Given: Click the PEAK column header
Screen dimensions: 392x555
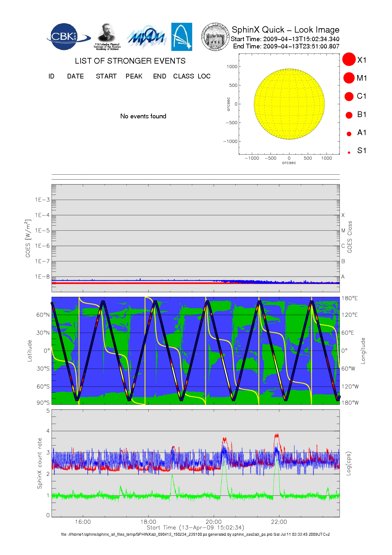Looking at the screenshot, I should [x=134, y=76].
